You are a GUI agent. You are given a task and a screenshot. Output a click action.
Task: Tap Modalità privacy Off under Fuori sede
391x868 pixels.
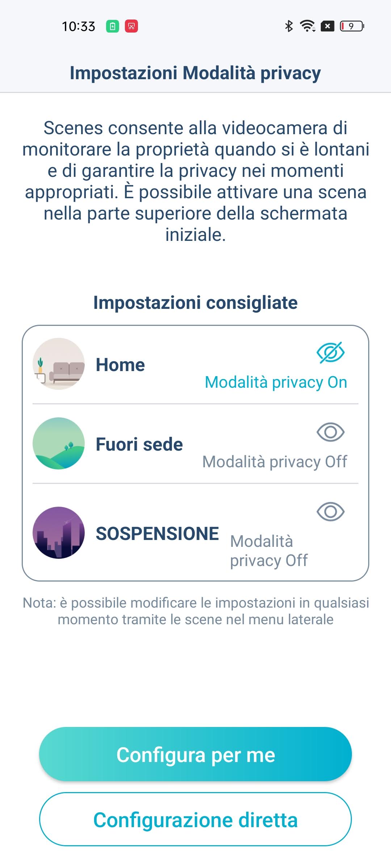point(274,462)
